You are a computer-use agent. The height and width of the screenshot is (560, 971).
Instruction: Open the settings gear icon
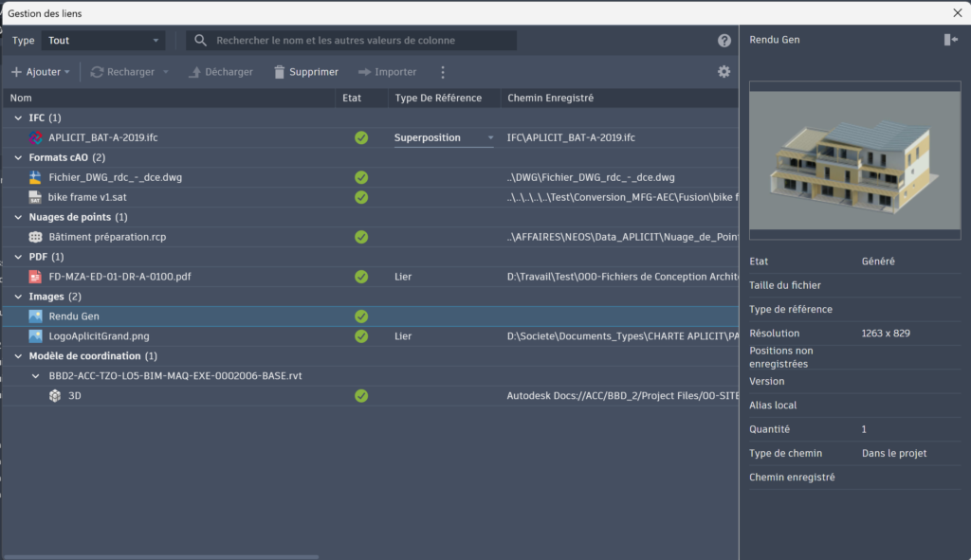724,72
